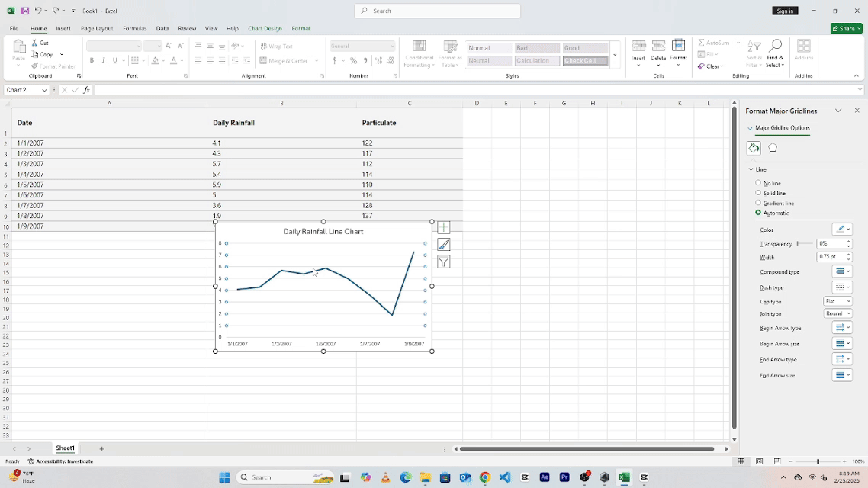Click the Windows Start button
868x488 pixels.
click(224, 477)
